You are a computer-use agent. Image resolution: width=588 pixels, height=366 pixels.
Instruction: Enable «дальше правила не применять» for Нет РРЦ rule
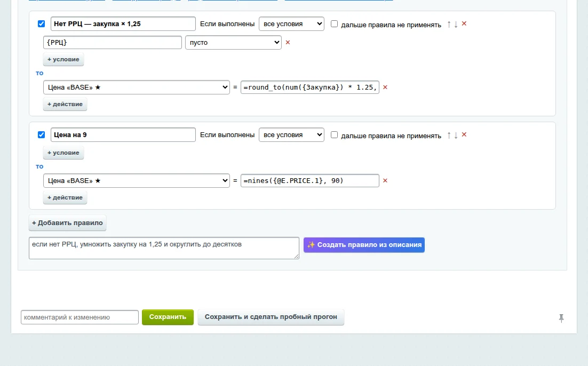(334, 24)
